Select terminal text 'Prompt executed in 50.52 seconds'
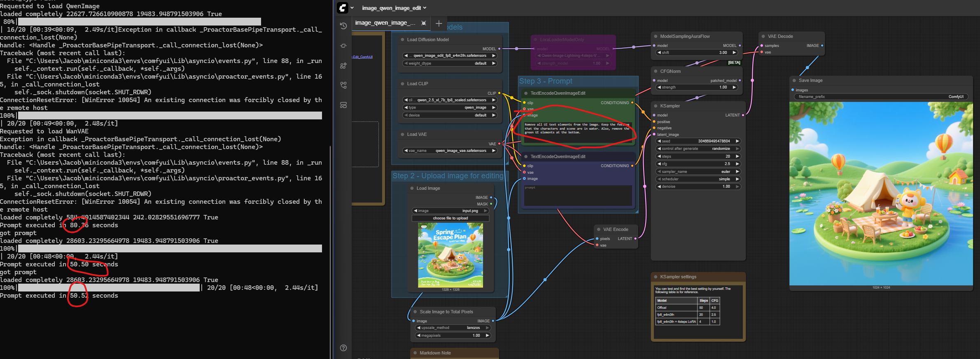 click(59, 296)
